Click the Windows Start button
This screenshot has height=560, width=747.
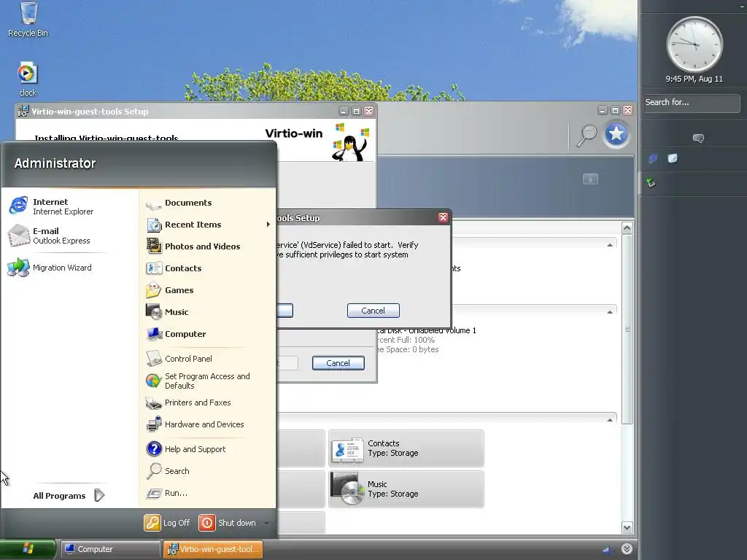tap(28, 549)
